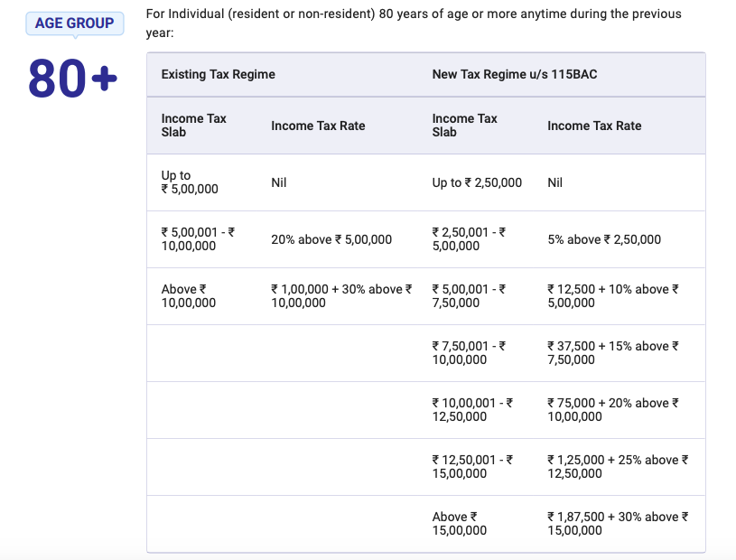Click the Up to ₹ 5,00,000 slab cell
Screen dimensions: 736x560
click(x=190, y=182)
